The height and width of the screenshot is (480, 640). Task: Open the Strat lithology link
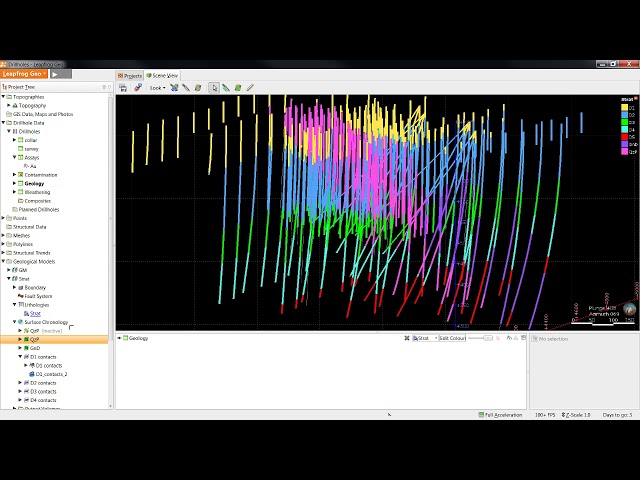click(35, 313)
